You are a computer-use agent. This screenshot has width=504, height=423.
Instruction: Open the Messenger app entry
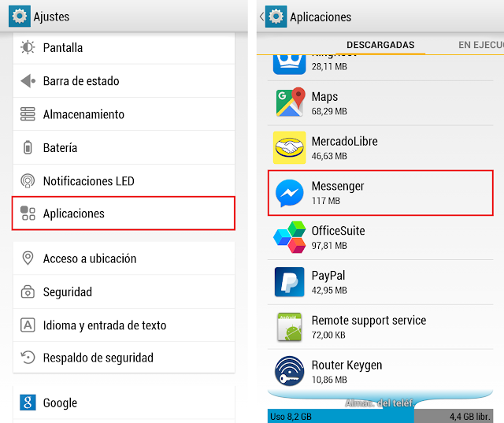point(380,193)
